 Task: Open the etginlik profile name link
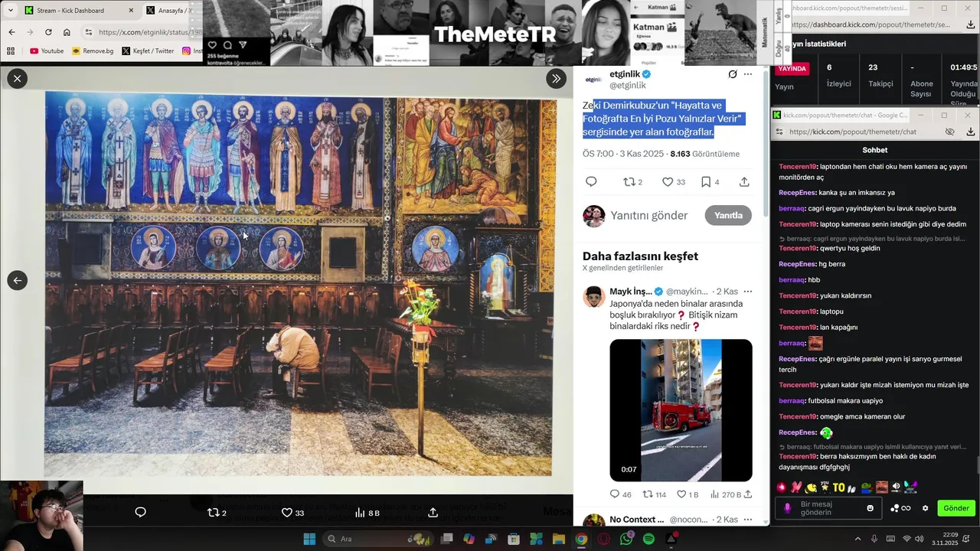tap(625, 74)
